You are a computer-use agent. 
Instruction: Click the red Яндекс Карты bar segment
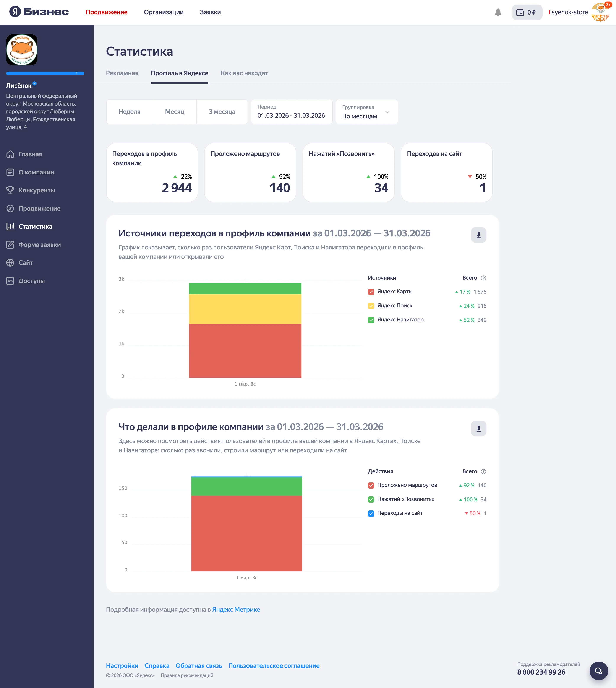[x=245, y=351]
